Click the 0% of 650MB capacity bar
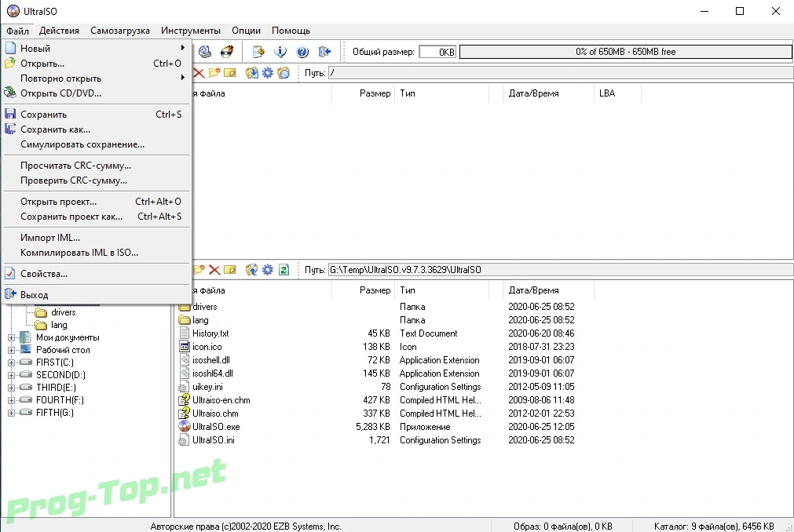Screen dimensions: 794x532 (625, 52)
